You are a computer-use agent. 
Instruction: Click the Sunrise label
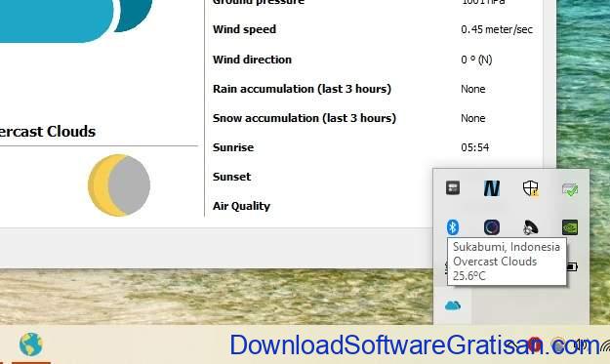tap(233, 147)
